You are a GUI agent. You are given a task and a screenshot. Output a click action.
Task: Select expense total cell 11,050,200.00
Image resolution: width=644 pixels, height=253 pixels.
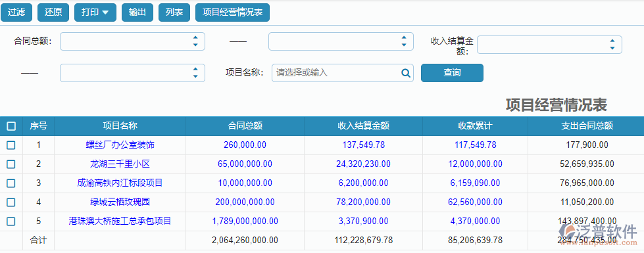pyautogui.click(x=587, y=202)
